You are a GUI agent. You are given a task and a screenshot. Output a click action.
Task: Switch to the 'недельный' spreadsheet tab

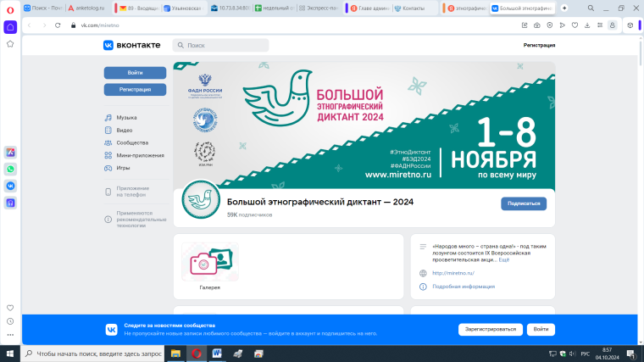click(275, 8)
